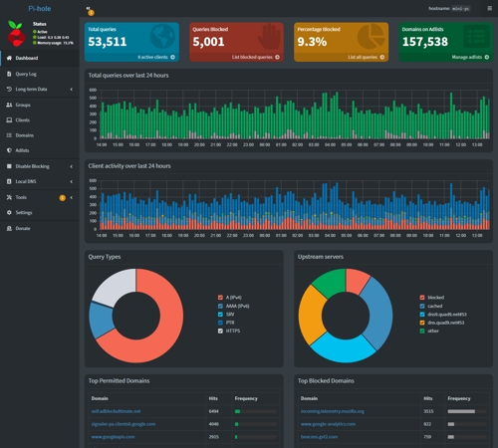
Task: Open signaler-pa.clients6.google.com domain link
Action: point(124,424)
